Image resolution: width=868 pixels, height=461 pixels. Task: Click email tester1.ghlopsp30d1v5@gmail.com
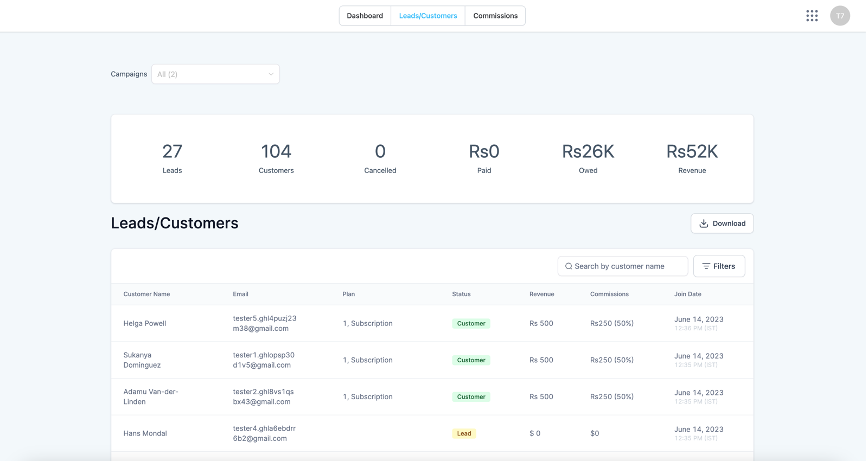pos(263,360)
